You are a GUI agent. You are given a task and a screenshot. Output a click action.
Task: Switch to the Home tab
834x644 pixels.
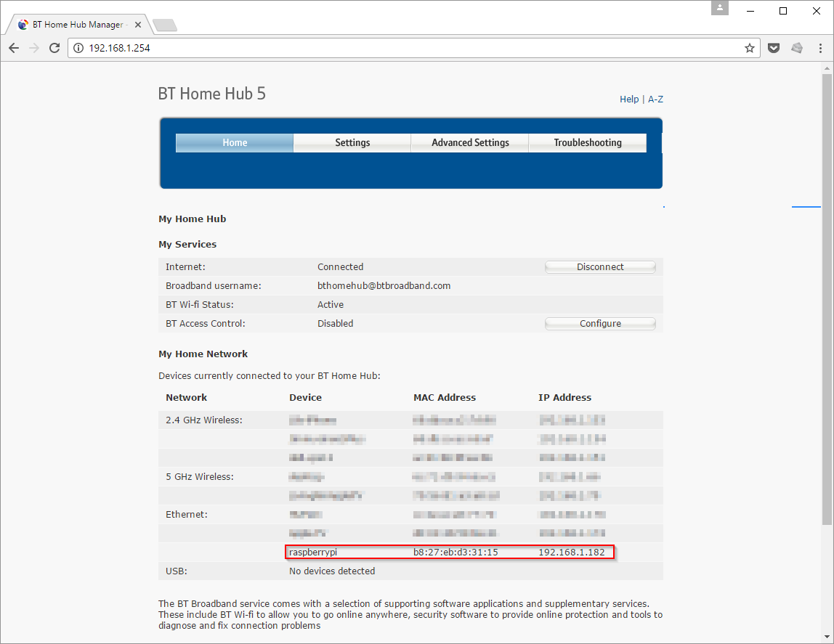pyautogui.click(x=235, y=142)
